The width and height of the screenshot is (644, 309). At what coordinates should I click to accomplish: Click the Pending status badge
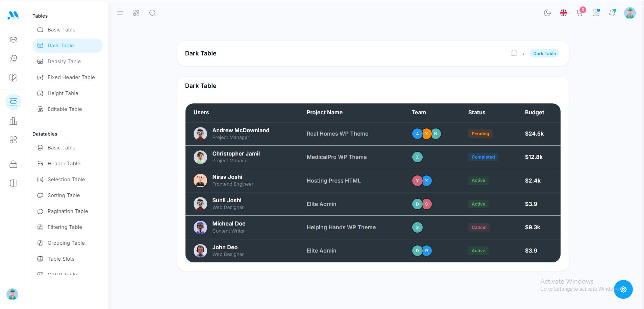pyautogui.click(x=480, y=134)
